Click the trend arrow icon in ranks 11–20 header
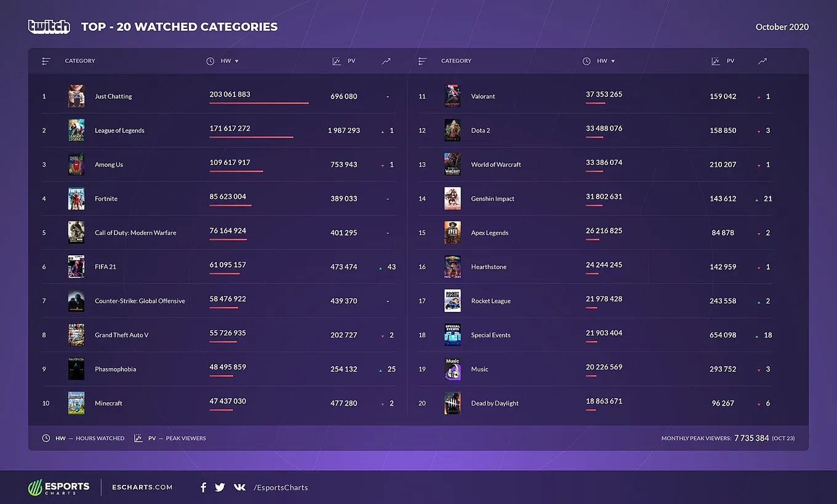 pos(763,61)
